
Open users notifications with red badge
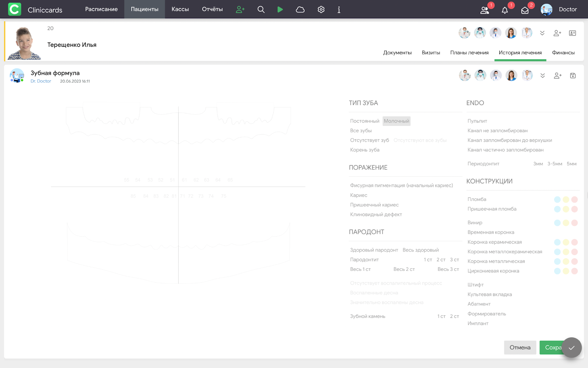pyautogui.click(x=485, y=10)
